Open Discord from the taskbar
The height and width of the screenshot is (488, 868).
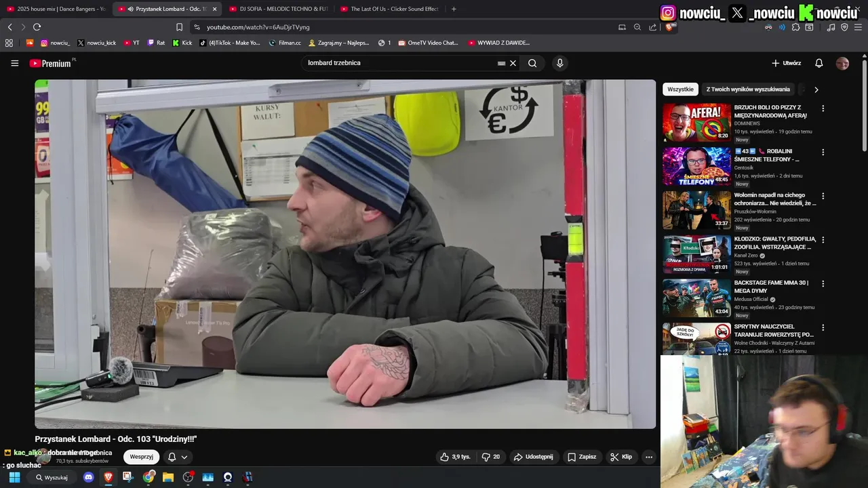click(x=88, y=477)
